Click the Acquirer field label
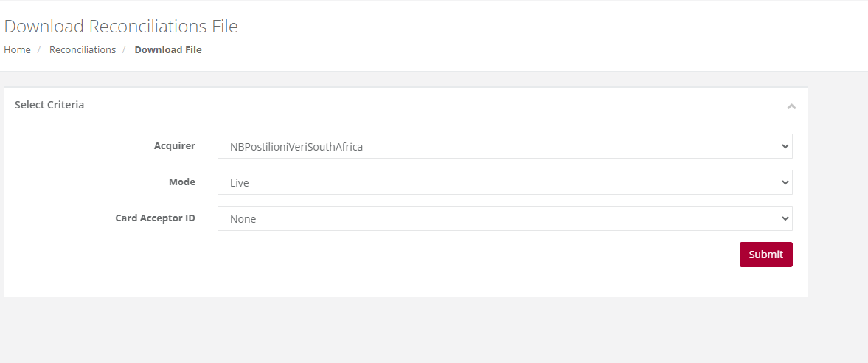 coord(174,146)
